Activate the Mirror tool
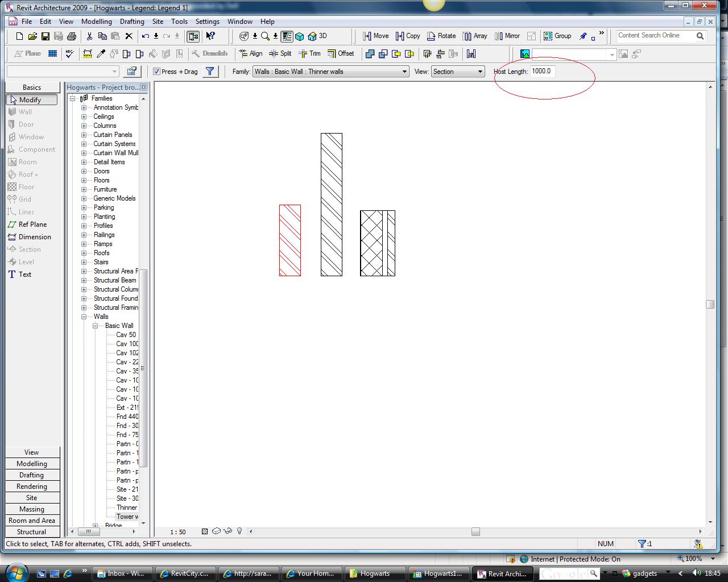 (x=507, y=36)
